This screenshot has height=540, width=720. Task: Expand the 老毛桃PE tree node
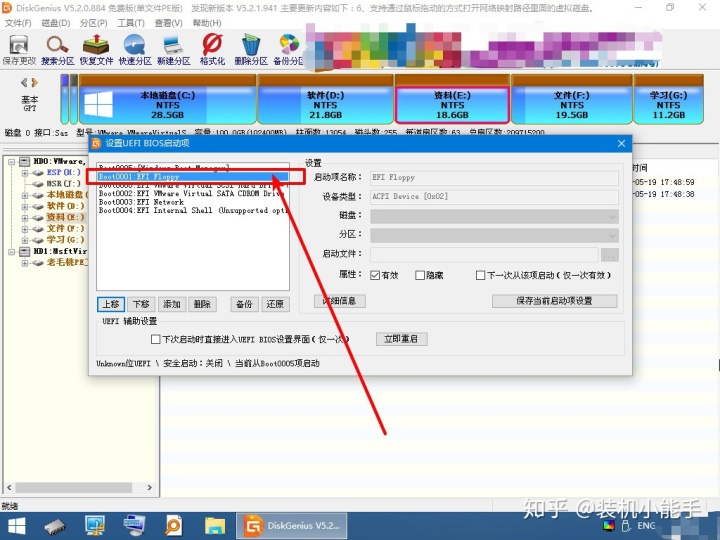click(x=25, y=263)
